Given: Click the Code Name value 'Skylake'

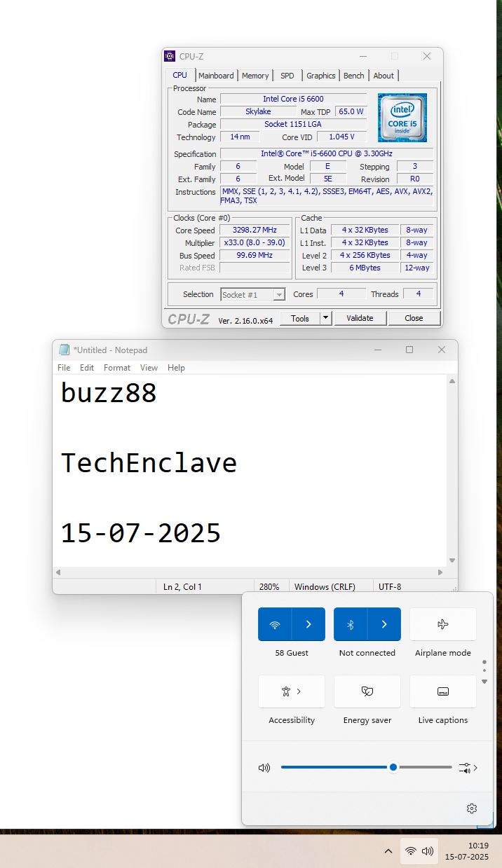Looking at the screenshot, I should [258, 111].
